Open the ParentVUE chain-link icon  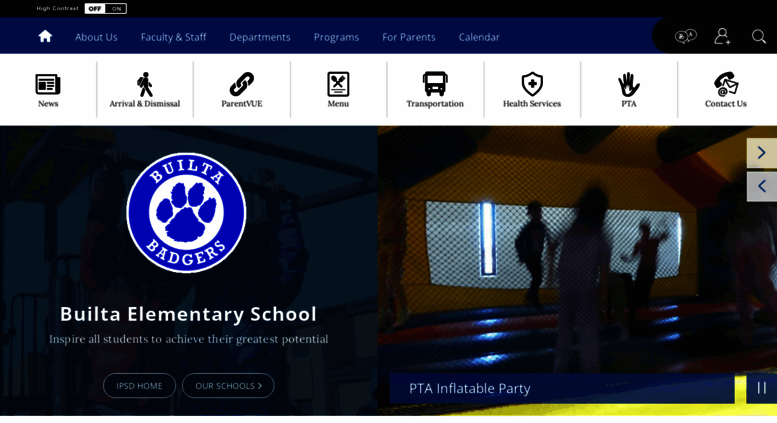[242, 84]
